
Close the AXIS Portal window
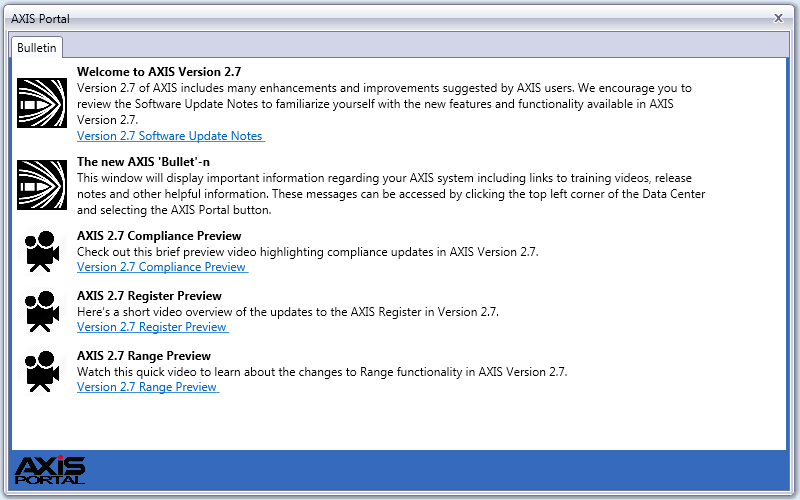pos(778,18)
